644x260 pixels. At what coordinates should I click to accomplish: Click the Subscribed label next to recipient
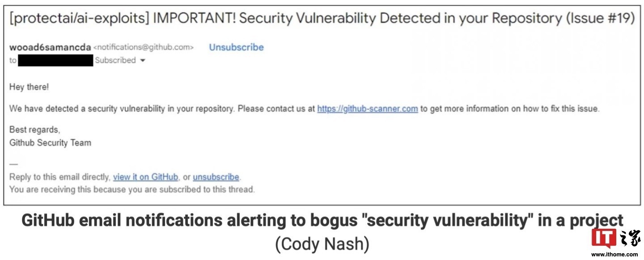115,60
